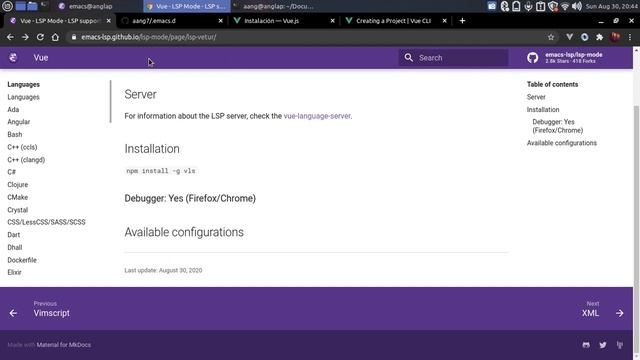
Task: Open the Dockerfile language page
Action: point(22,260)
